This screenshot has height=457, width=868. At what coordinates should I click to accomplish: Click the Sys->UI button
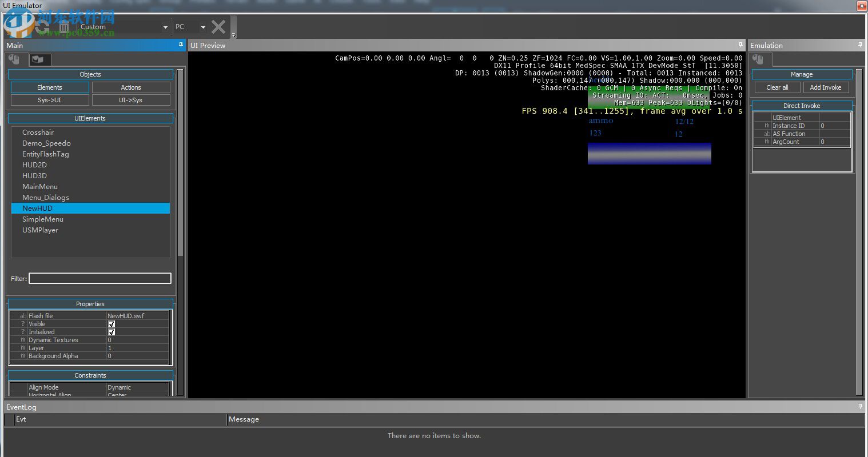tap(50, 100)
